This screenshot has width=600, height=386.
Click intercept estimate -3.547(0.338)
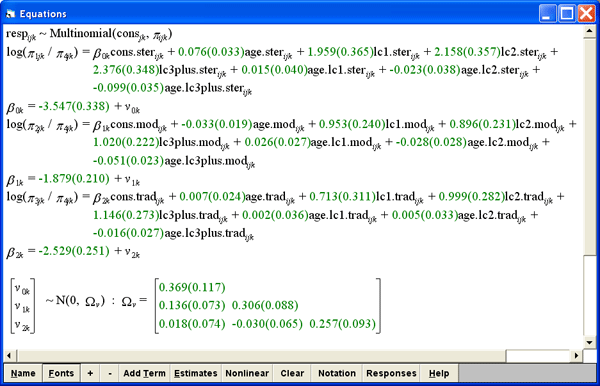click(x=74, y=106)
